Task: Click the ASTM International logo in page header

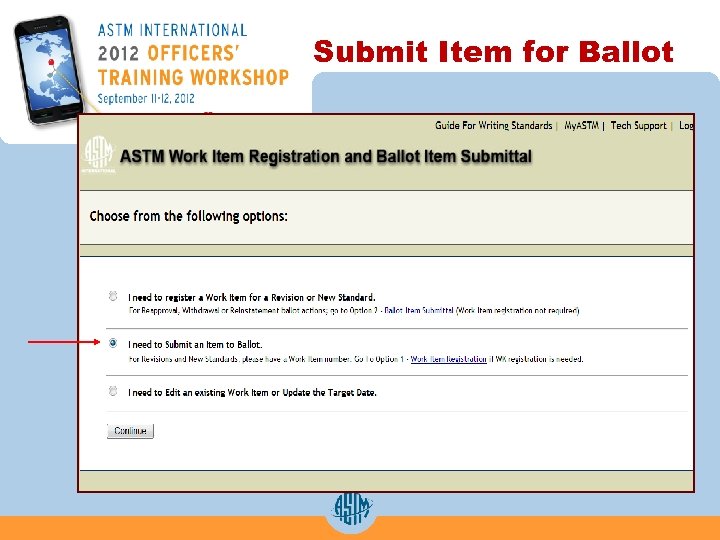Action: tap(99, 154)
